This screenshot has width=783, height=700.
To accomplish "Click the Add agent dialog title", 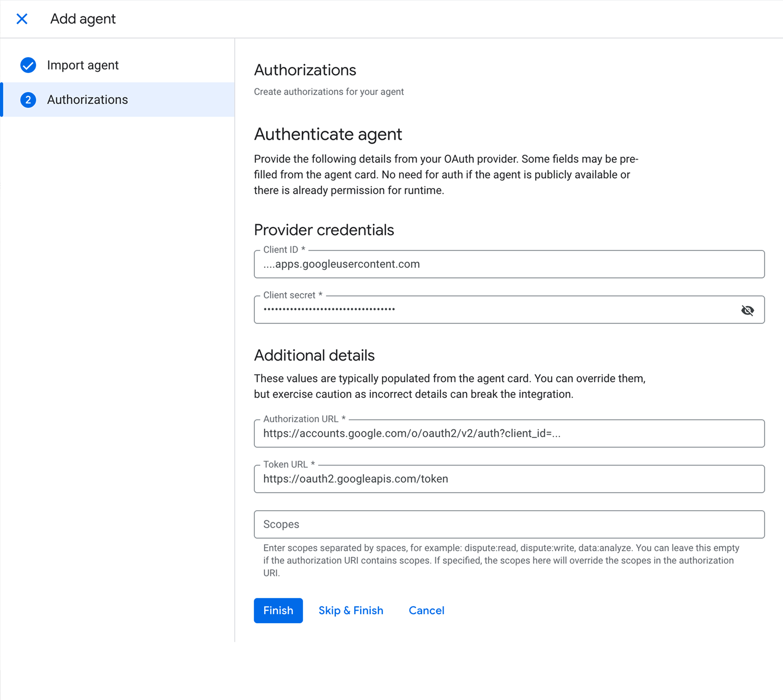I will point(83,19).
